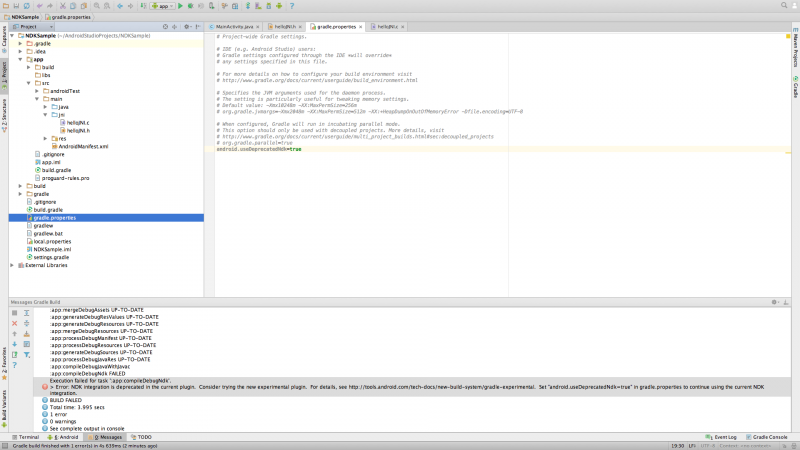Open the Project panel gear settings
The height and width of the screenshot is (450, 800).
click(x=187, y=27)
